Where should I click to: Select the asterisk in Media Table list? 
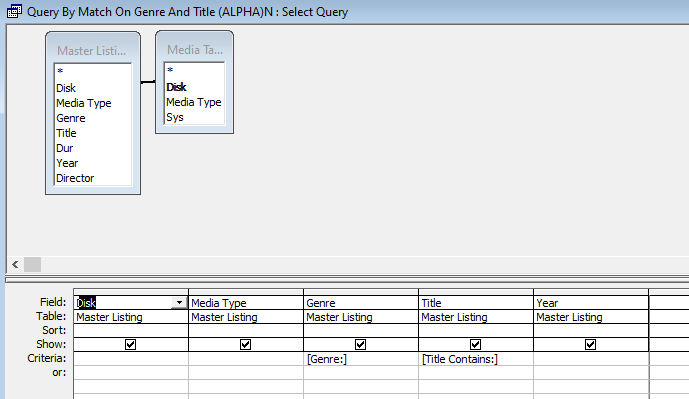click(170, 70)
